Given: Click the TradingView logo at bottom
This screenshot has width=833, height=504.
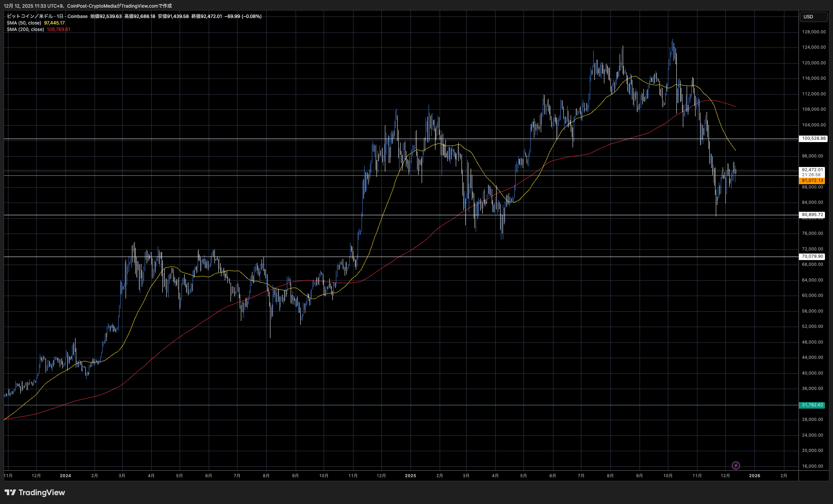Looking at the screenshot, I should click(35, 493).
